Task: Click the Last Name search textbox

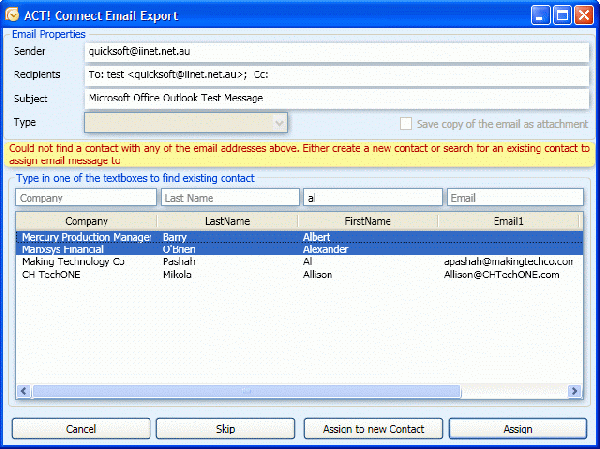Action: pyautogui.click(x=230, y=198)
